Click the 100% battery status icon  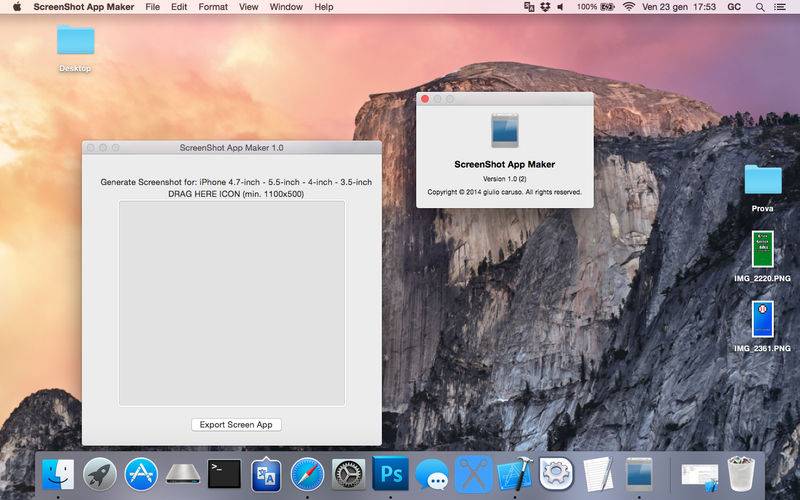click(595, 7)
